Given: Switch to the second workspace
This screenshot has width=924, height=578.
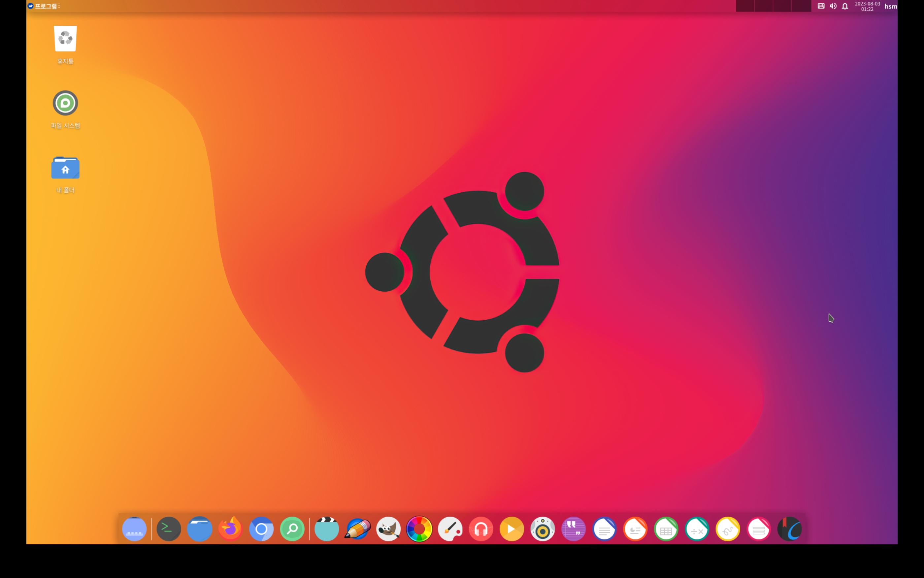Looking at the screenshot, I should tap(764, 6).
